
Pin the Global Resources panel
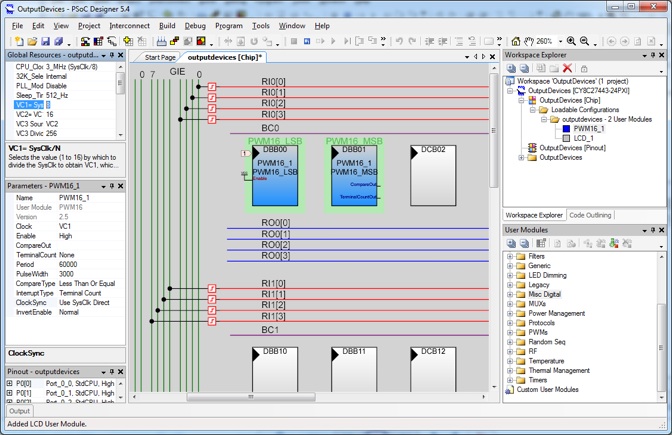(x=112, y=55)
